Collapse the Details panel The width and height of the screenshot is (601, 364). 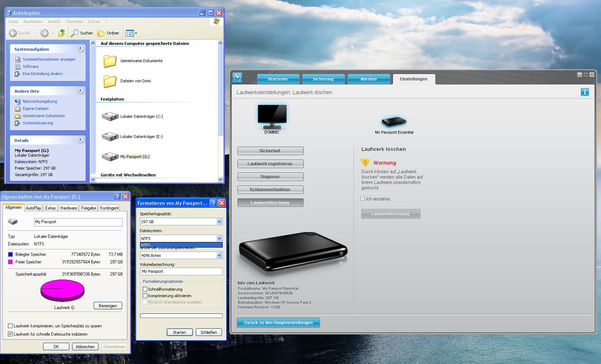[x=80, y=140]
